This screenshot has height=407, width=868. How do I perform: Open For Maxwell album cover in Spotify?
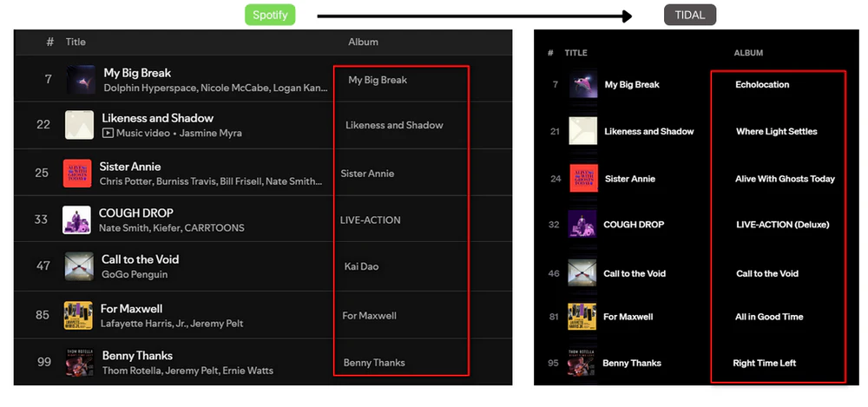(78, 315)
